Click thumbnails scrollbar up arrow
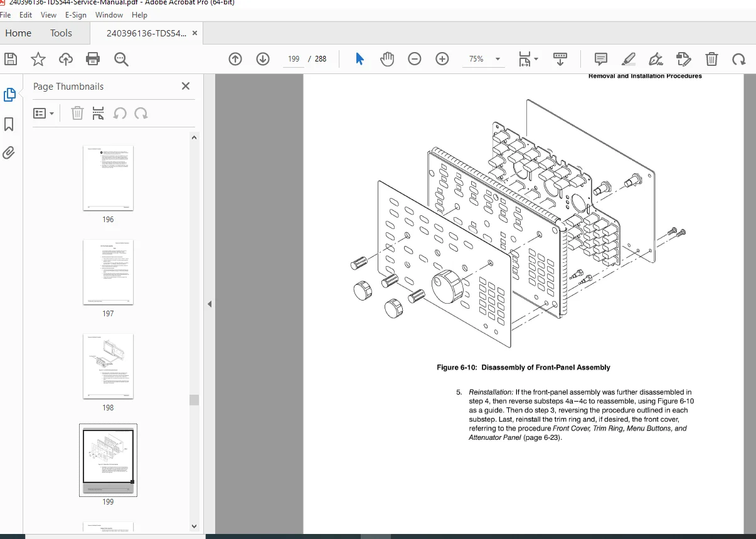This screenshot has height=539, width=756. [194, 138]
